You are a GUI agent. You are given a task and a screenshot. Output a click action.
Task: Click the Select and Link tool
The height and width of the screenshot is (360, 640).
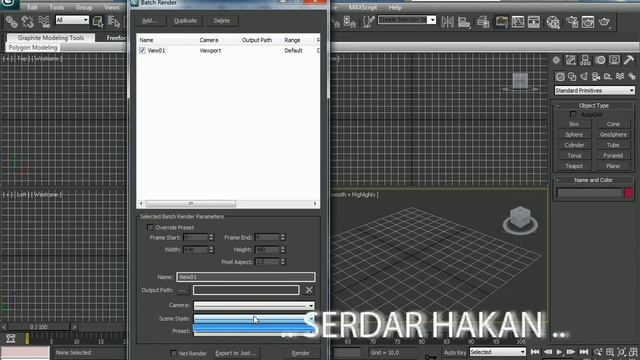(11, 22)
